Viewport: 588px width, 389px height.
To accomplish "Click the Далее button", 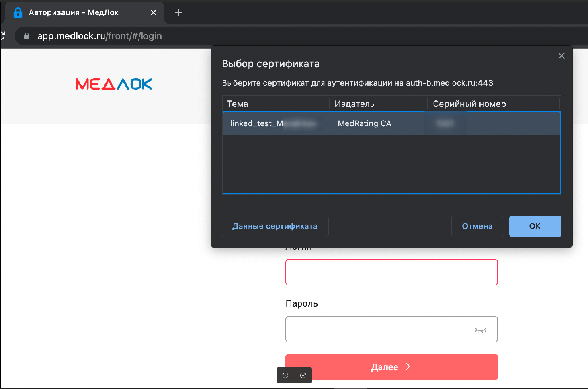I will pyautogui.click(x=391, y=367).
